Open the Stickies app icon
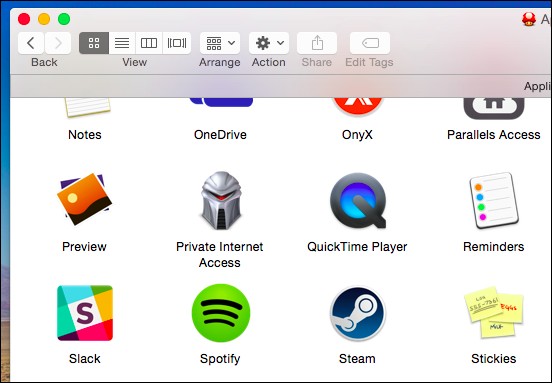Image resolution: width=552 pixels, height=383 pixels. 494,312
